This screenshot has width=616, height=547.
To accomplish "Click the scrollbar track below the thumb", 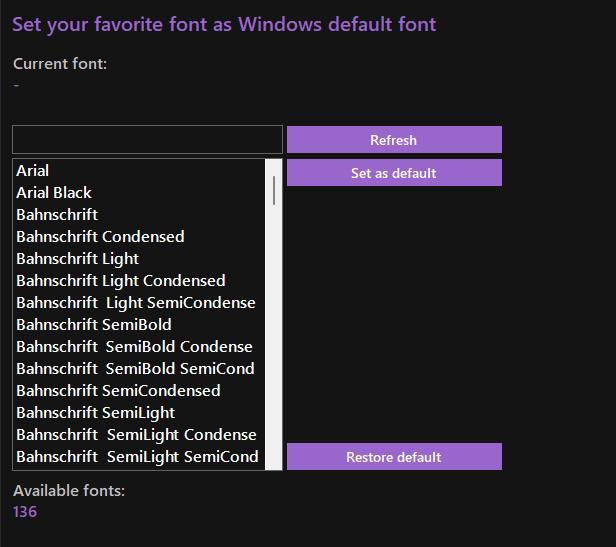I will tap(274, 350).
